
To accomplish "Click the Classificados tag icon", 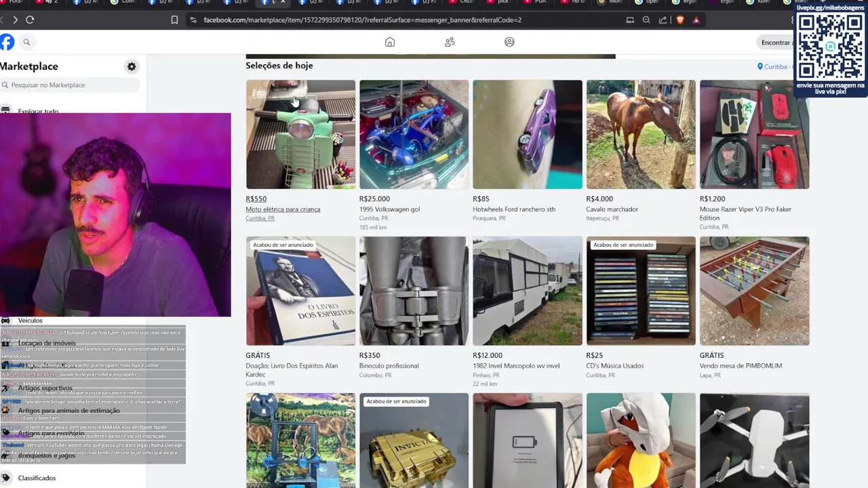I will coord(5,478).
